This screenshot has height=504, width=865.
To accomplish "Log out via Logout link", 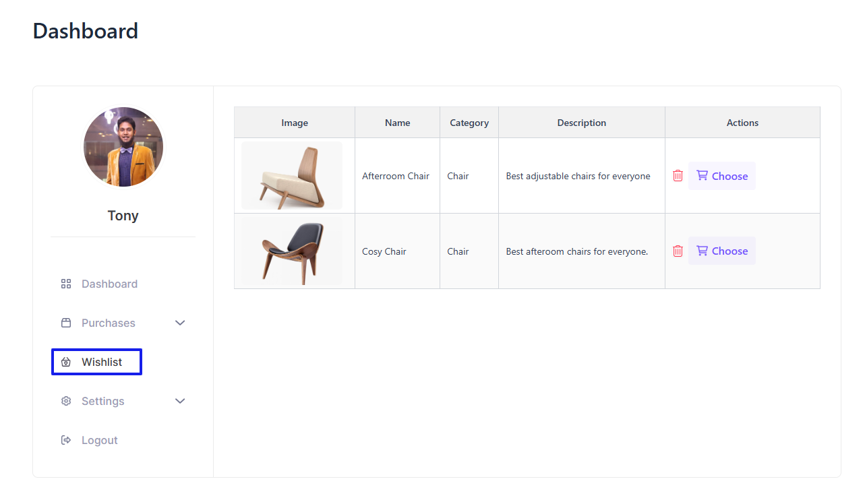I will (x=100, y=441).
